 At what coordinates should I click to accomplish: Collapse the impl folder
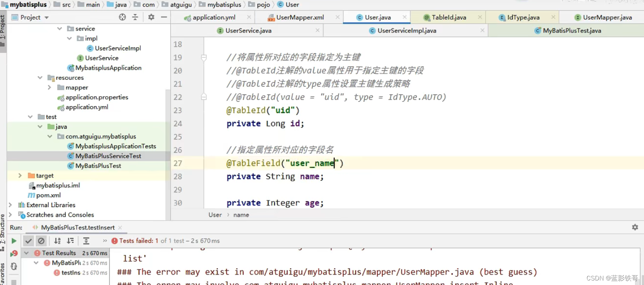click(x=69, y=38)
